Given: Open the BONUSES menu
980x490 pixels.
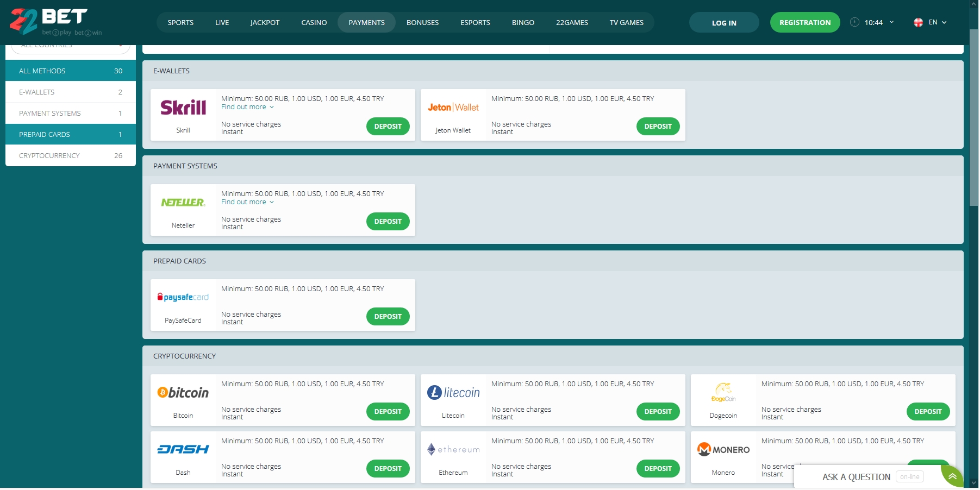Looking at the screenshot, I should [422, 22].
